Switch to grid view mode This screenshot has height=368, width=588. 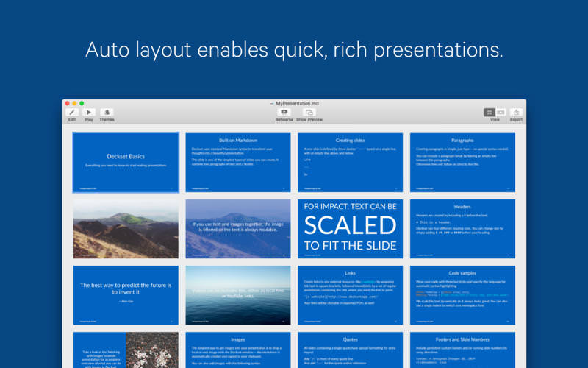click(x=490, y=112)
